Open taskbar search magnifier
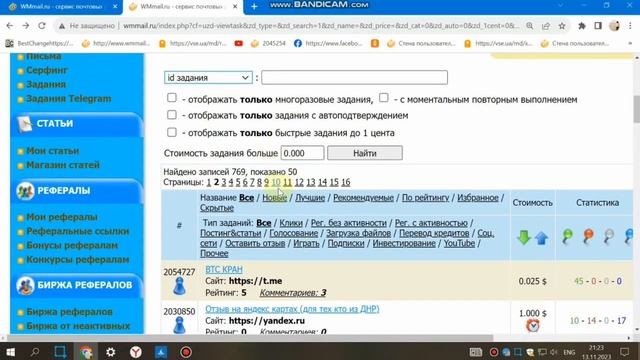640x360 pixels. pyautogui.click(x=35, y=352)
